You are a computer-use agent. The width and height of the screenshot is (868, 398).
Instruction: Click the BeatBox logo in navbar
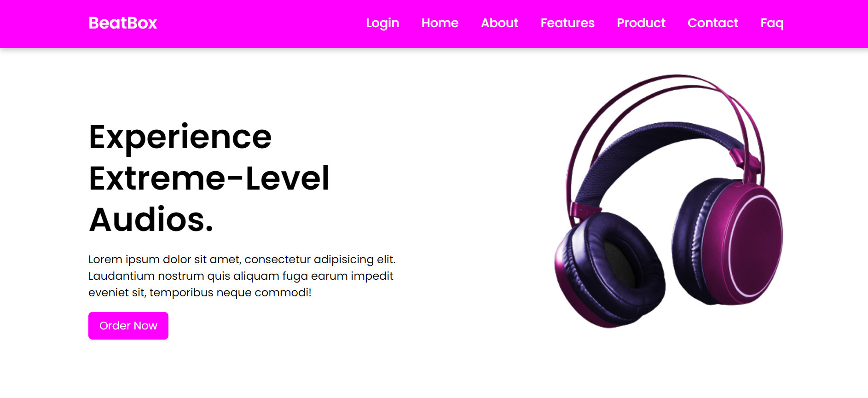point(122,23)
